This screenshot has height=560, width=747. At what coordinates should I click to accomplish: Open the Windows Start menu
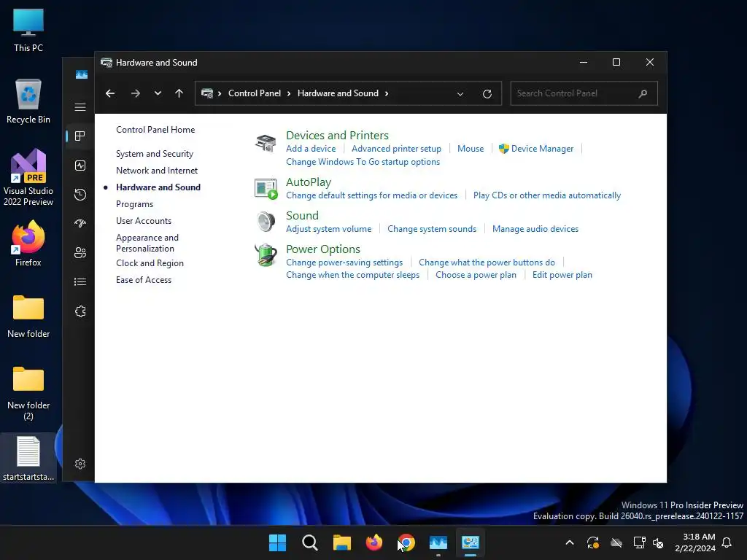point(277,542)
